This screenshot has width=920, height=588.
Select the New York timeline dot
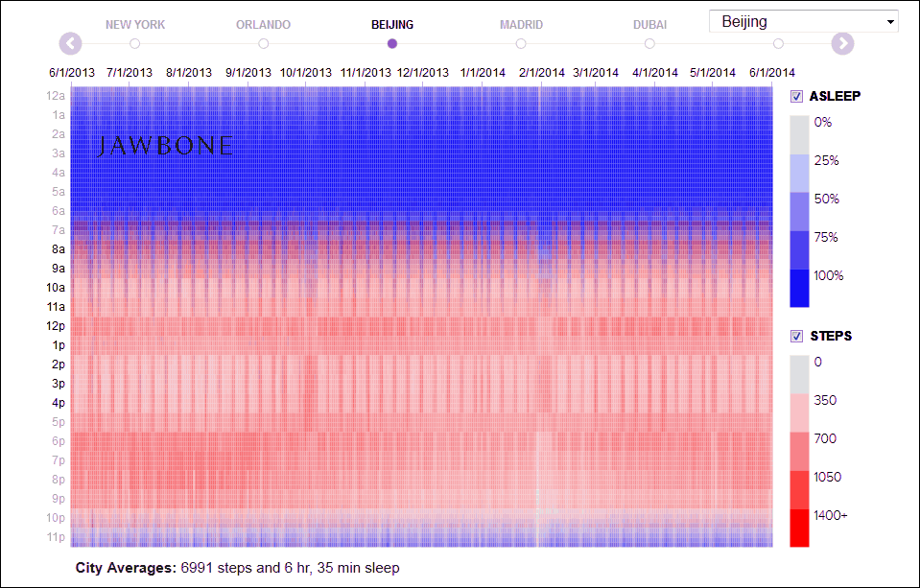135,43
